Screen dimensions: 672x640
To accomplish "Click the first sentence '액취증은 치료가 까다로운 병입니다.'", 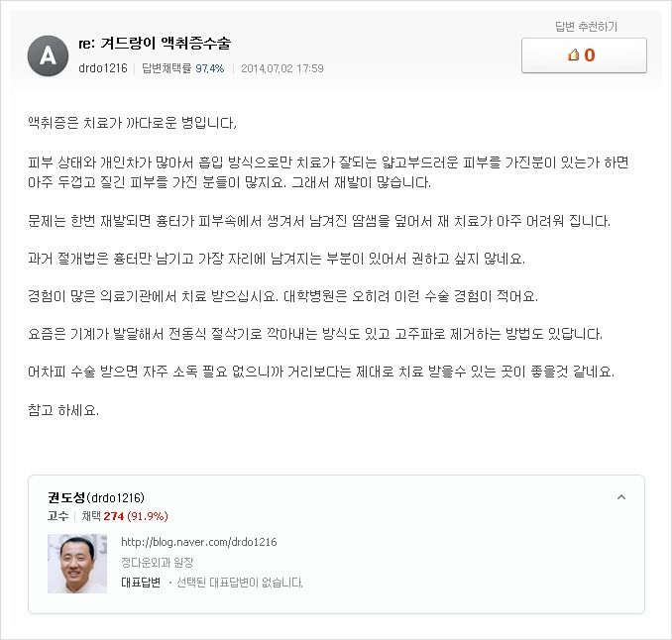I will [133, 123].
